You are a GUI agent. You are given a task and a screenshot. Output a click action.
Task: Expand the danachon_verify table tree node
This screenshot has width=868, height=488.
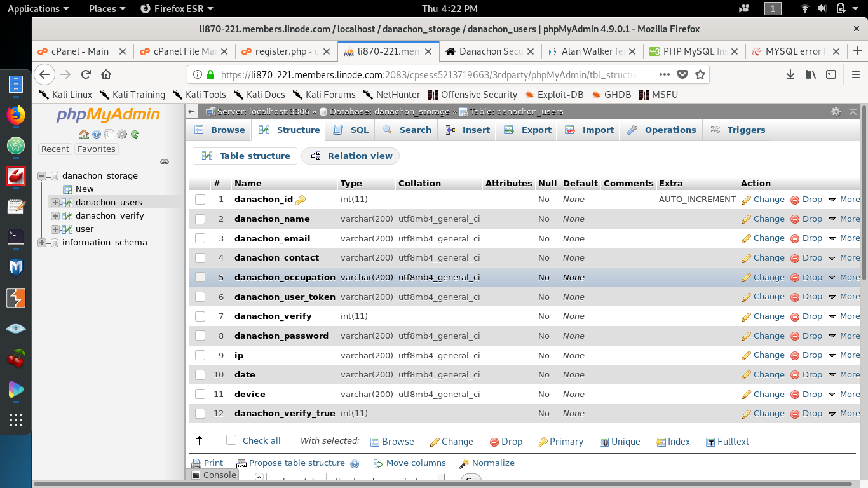click(55, 215)
